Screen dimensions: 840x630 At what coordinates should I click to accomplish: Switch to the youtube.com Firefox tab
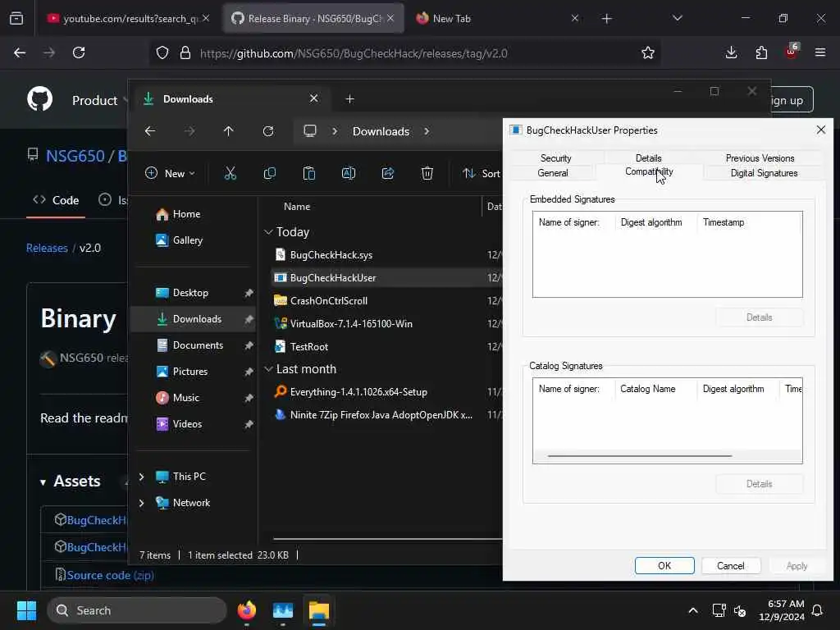click(129, 19)
